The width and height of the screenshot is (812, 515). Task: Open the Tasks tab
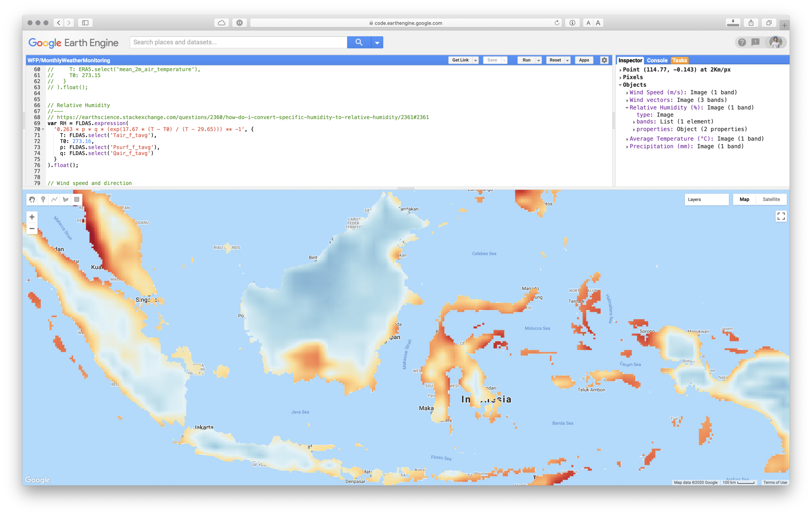(679, 60)
